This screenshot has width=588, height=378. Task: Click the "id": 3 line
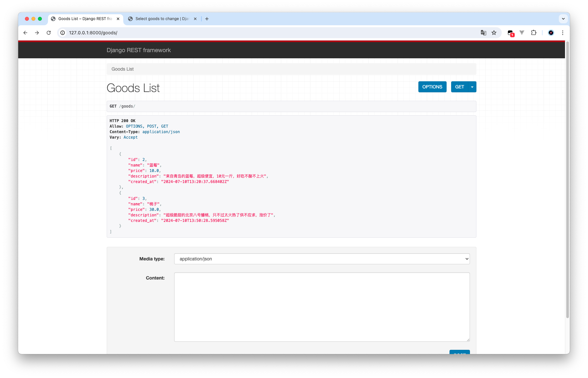tap(138, 199)
